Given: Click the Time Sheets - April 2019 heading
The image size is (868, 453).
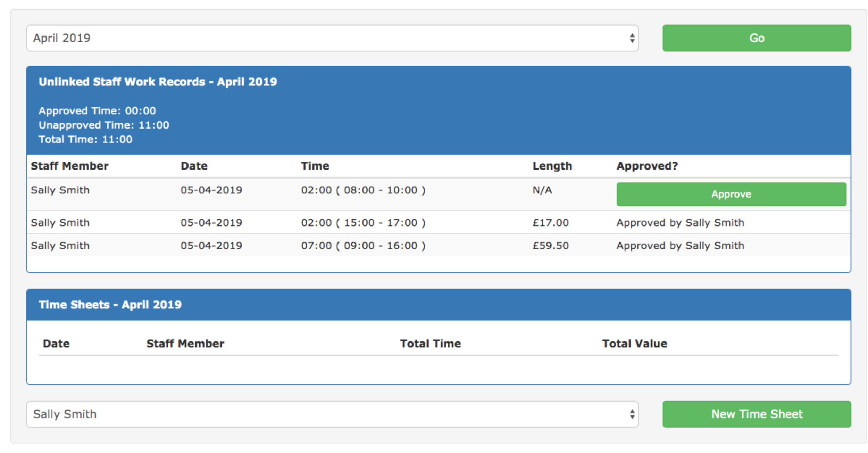Looking at the screenshot, I should 110,305.
